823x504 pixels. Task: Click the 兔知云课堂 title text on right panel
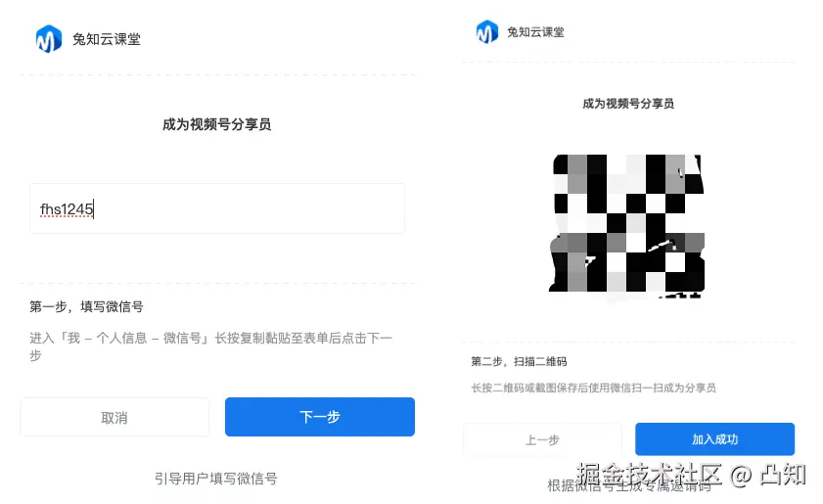pyautogui.click(x=535, y=32)
